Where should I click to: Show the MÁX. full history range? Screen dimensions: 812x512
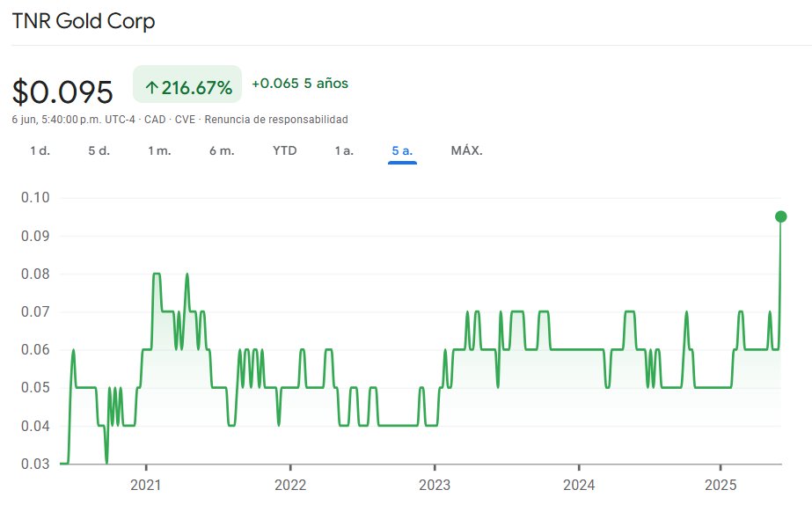tap(466, 150)
